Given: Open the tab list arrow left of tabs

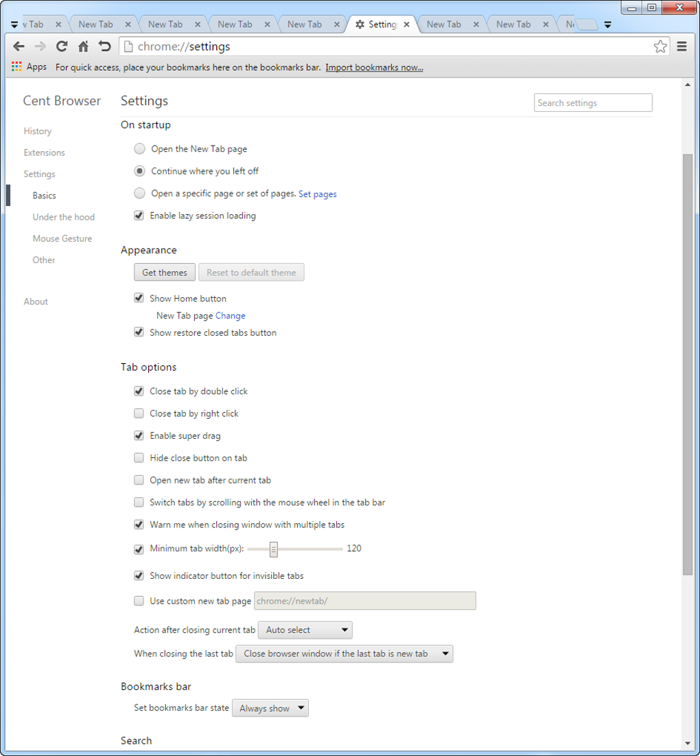Looking at the screenshot, I should [14, 25].
